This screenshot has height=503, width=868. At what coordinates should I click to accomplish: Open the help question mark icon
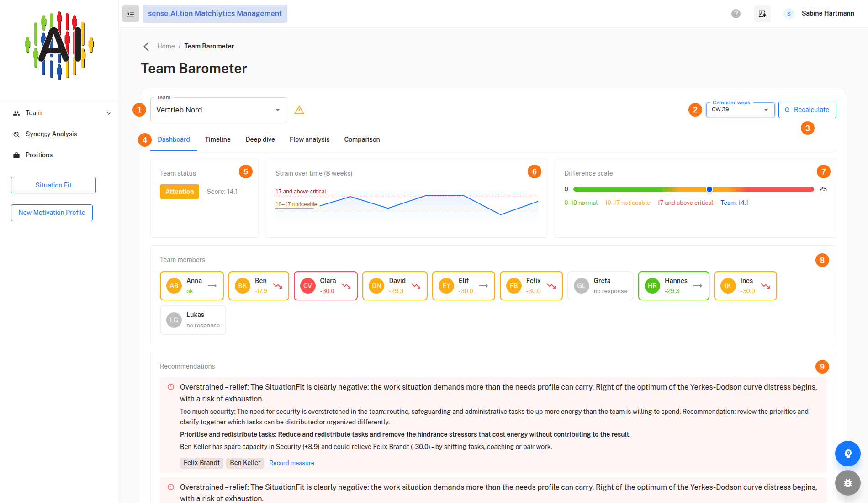point(736,14)
